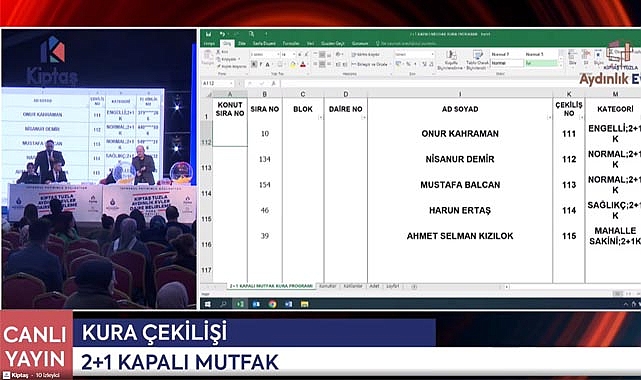Viewport: 641px width, 380px height.
Task: Click the Biçim format cells icon
Action: 598,57
